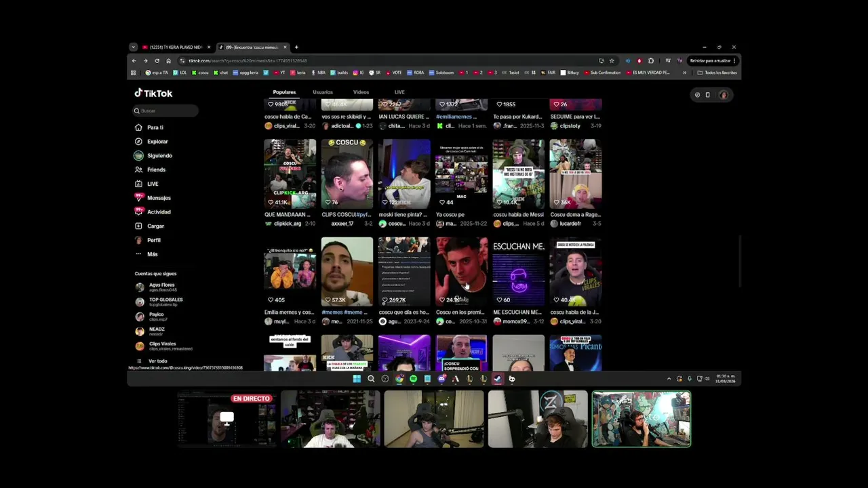Open Explorar compass icon in sidebar
Screen dimensions: 868x488
139,142
